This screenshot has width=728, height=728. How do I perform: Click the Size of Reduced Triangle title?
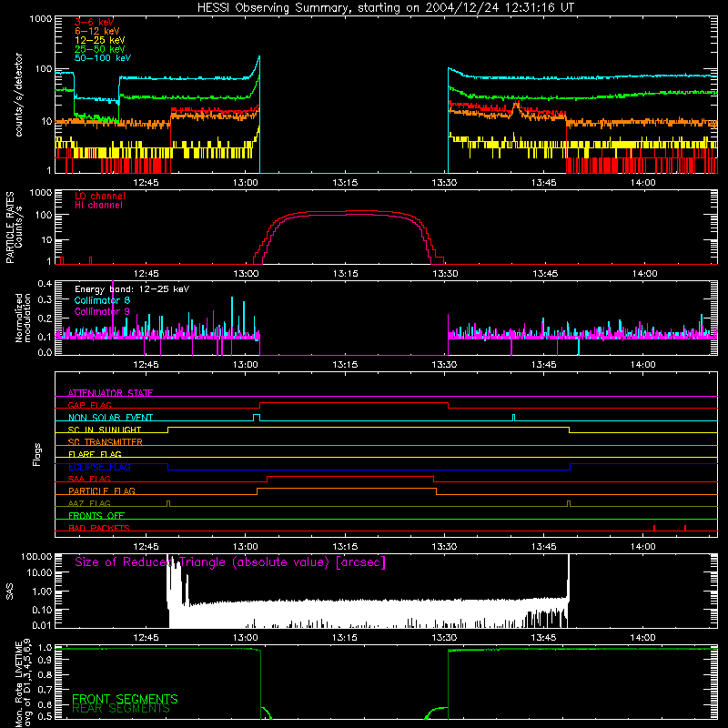[230, 562]
